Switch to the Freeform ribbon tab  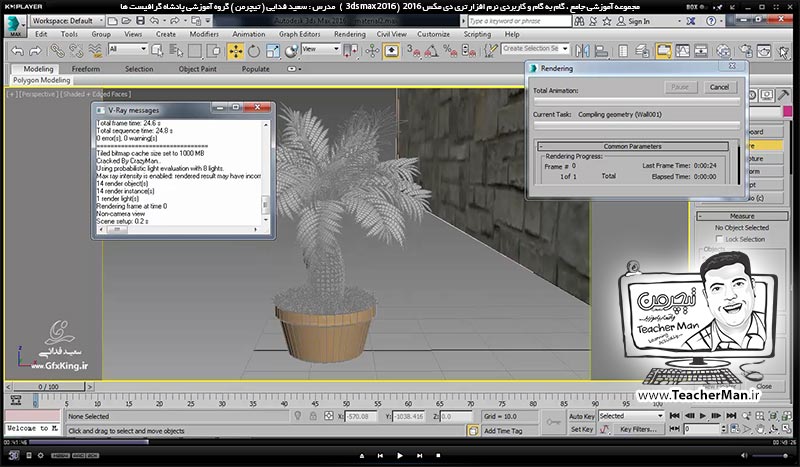[x=86, y=69]
